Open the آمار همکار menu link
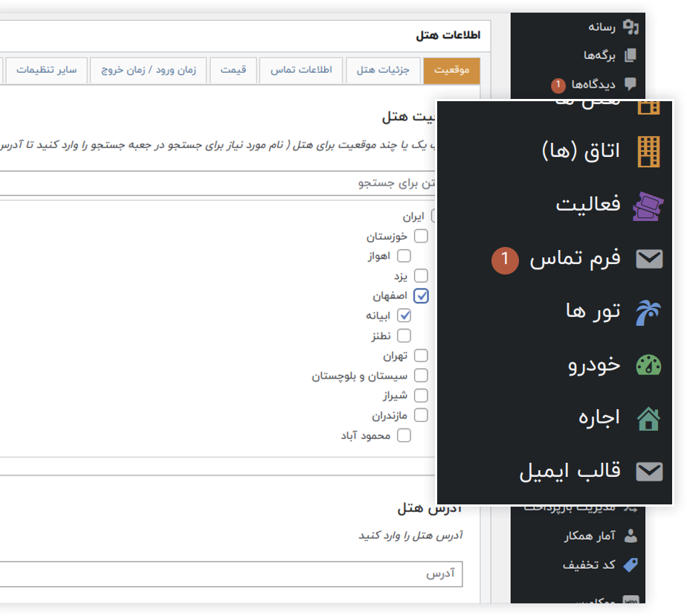 590,535
